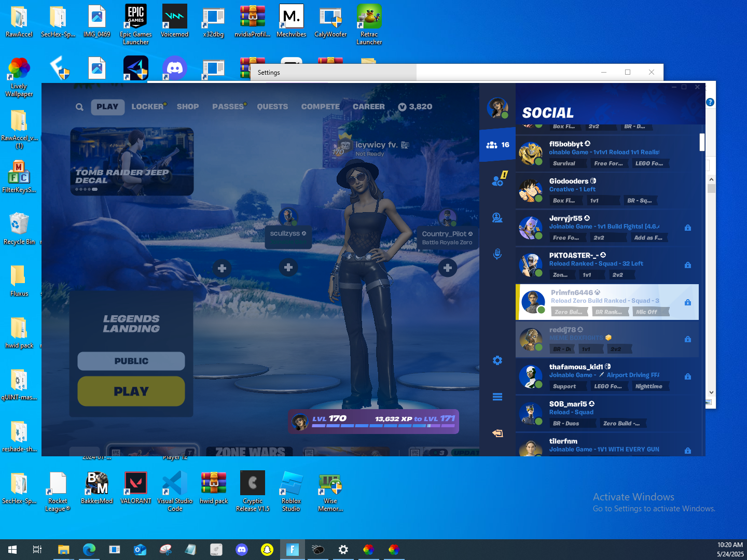Open the hamburger menu icon in sidebar
The width and height of the screenshot is (747, 560).
(x=497, y=397)
